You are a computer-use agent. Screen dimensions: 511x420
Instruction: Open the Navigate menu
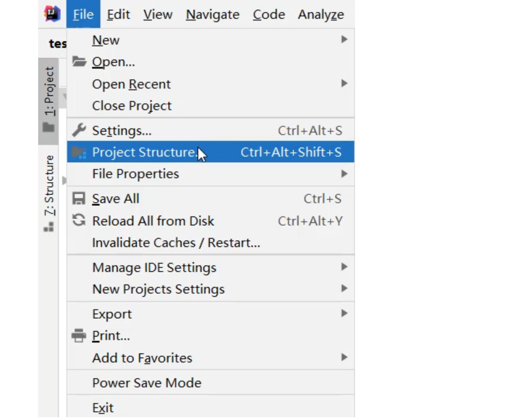pyautogui.click(x=212, y=14)
